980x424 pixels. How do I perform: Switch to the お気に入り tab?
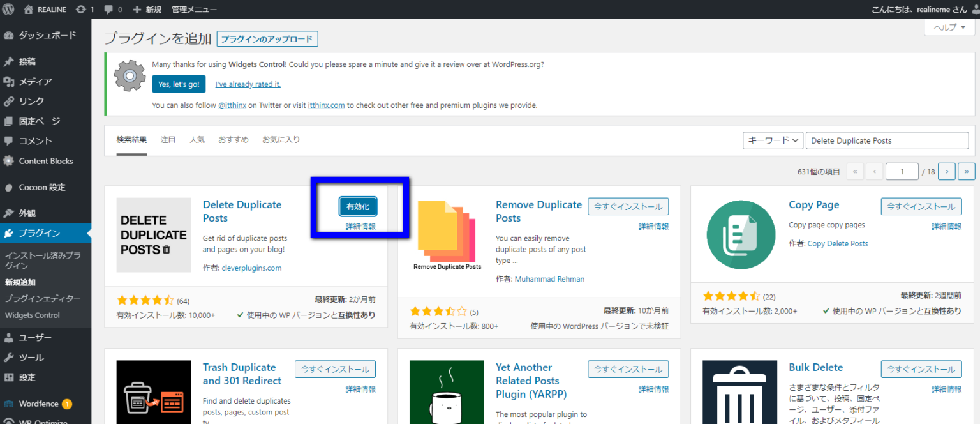click(281, 139)
